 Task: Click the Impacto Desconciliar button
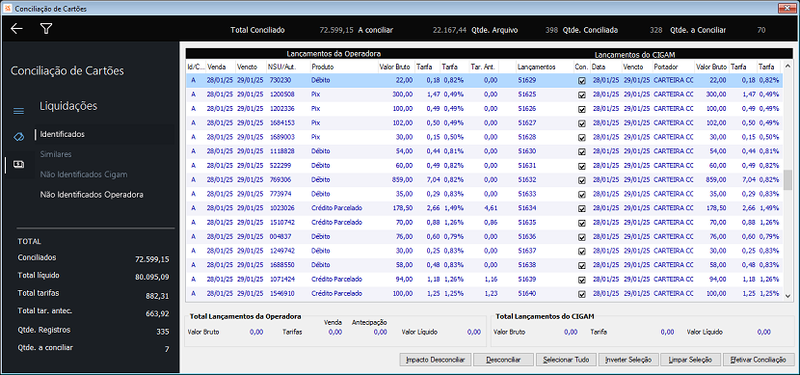(x=435, y=360)
